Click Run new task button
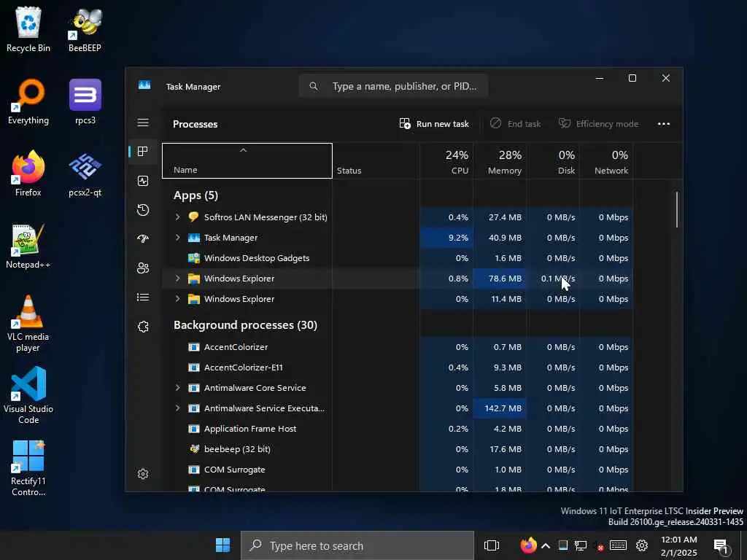 point(434,124)
